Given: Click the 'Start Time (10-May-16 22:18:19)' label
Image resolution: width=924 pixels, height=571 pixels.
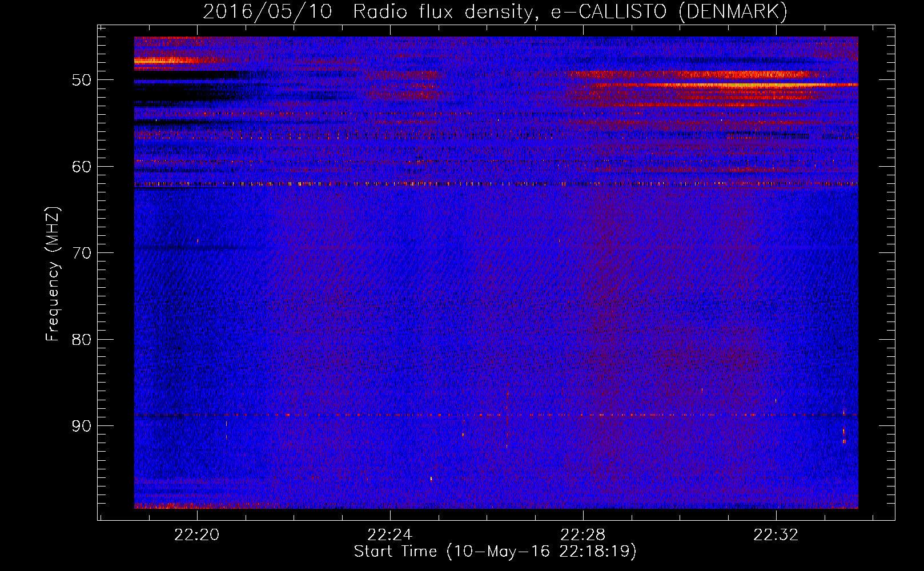Looking at the screenshot, I should [495, 552].
